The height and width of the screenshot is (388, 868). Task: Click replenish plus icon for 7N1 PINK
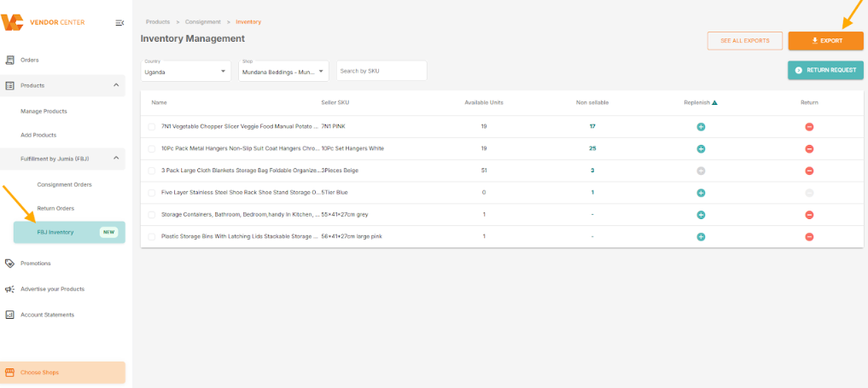[x=701, y=126]
